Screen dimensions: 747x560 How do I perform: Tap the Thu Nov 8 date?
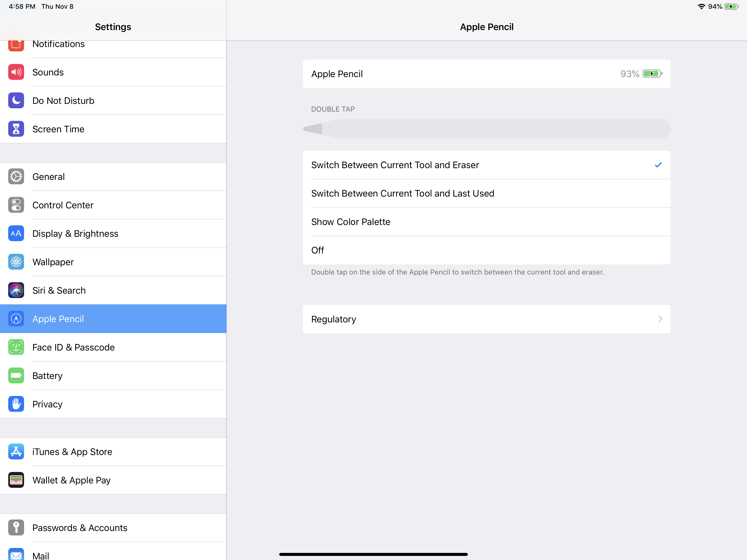point(57,6)
